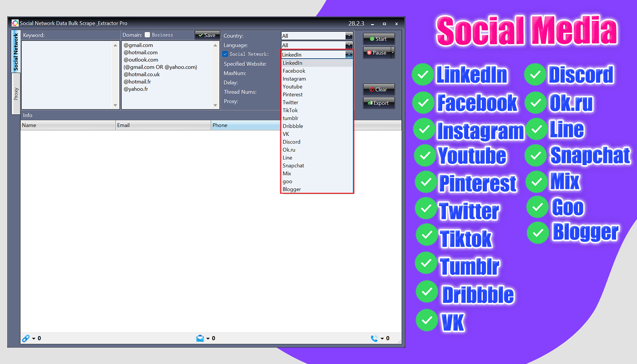Select the (@gmail.com OR @yahoo.com) entry
This screenshot has height=364, width=637.
[x=160, y=67]
